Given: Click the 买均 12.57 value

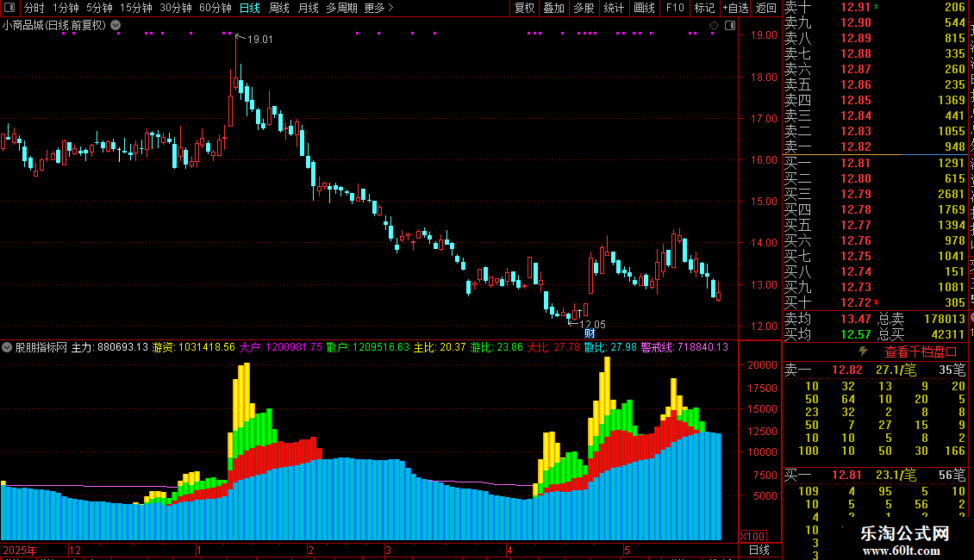Looking at the screenshot, I should click(855, 334).
